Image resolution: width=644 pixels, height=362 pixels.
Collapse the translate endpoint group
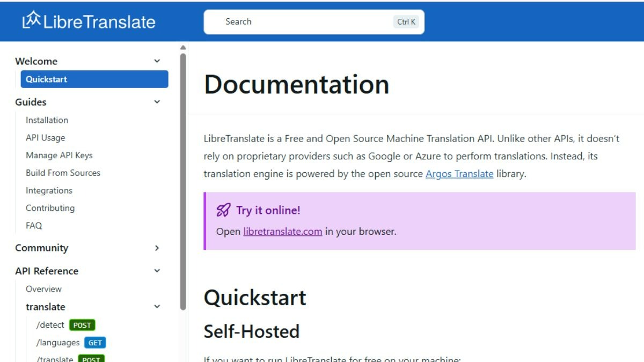pyautogui.click(x=157, y=306)
